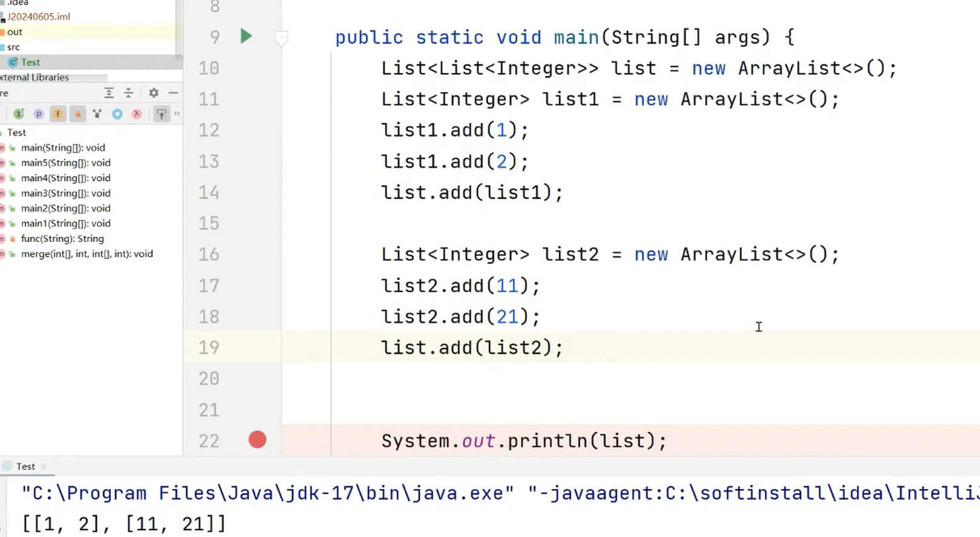980x537 pixels.
Task: Navigate to main4(String[]): void method
Action: [66, 178]
